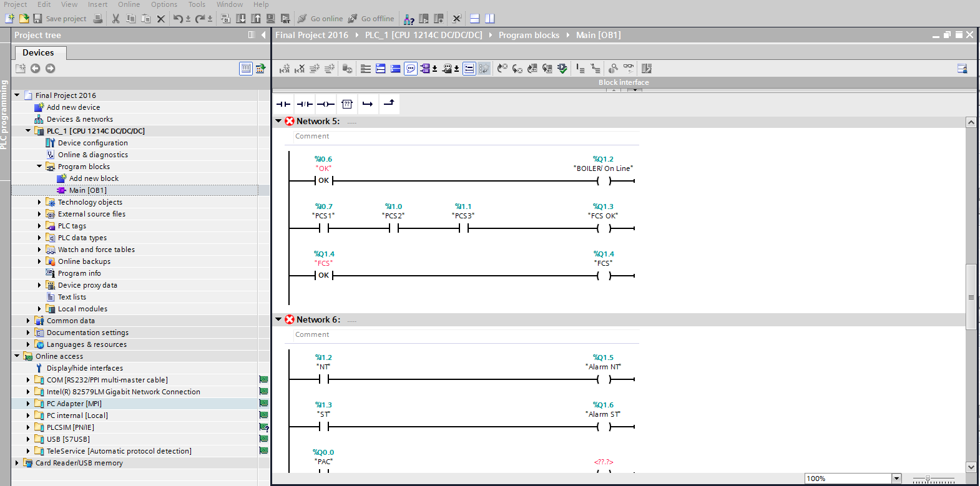Open the Insert menu

pos(97,4)
